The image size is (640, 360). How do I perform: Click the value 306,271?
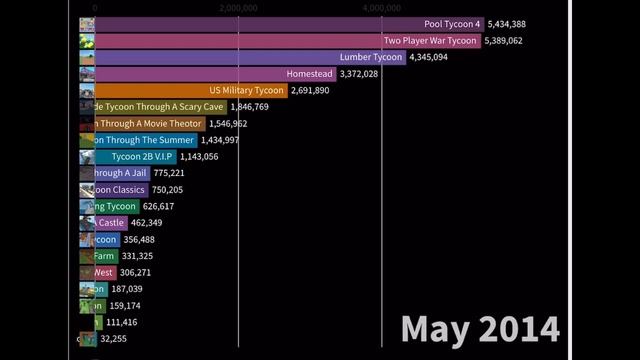(135, 273)
